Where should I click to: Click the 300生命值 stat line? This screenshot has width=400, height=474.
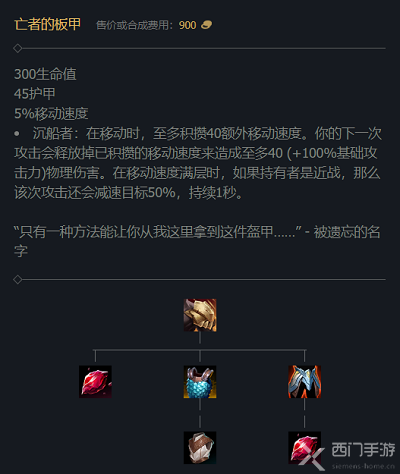(x=45, y=74)
